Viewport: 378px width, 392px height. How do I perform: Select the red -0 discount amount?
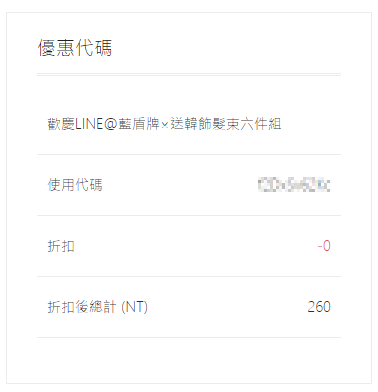[x=324, y=246]
